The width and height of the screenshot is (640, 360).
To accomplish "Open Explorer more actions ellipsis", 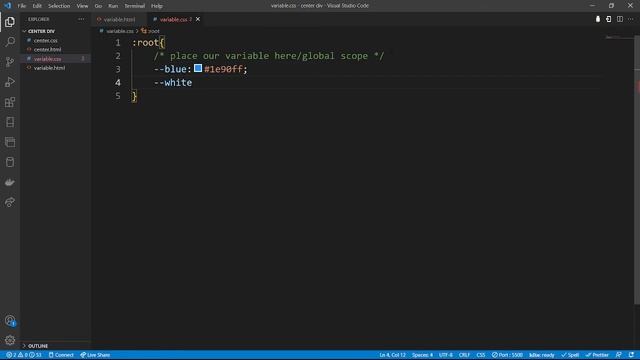I will pyautogui.click(x=81, y=19).
